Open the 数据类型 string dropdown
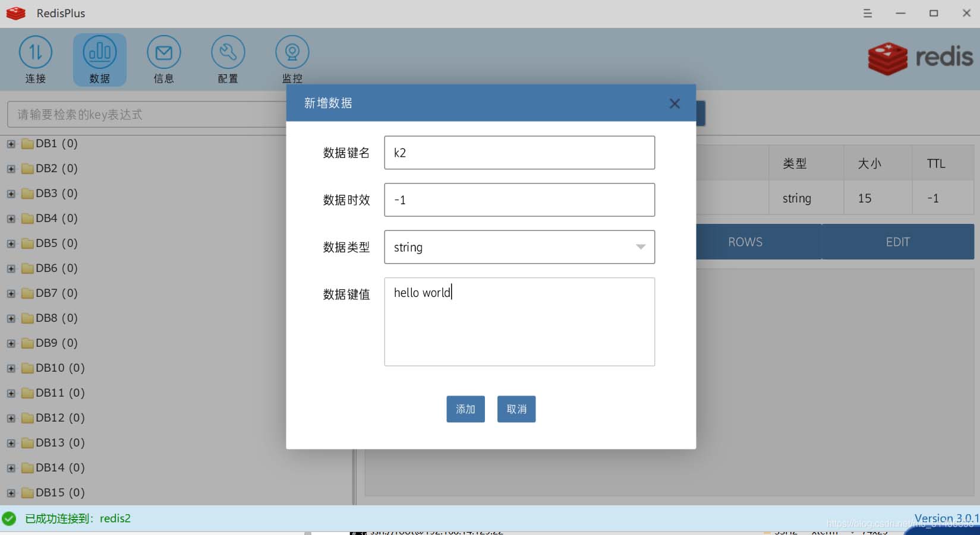This screenshot has width=980, height=535. (519, 247)
